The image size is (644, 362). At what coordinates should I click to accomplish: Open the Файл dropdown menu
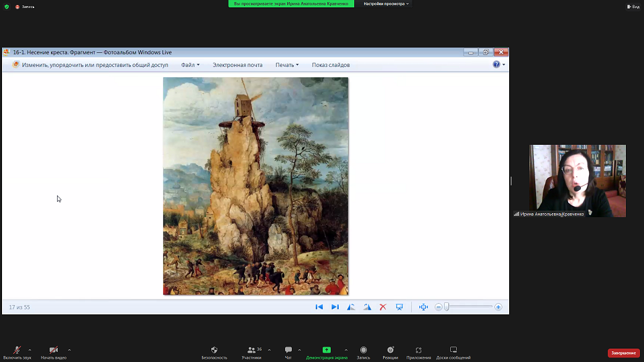coord(190,65)
